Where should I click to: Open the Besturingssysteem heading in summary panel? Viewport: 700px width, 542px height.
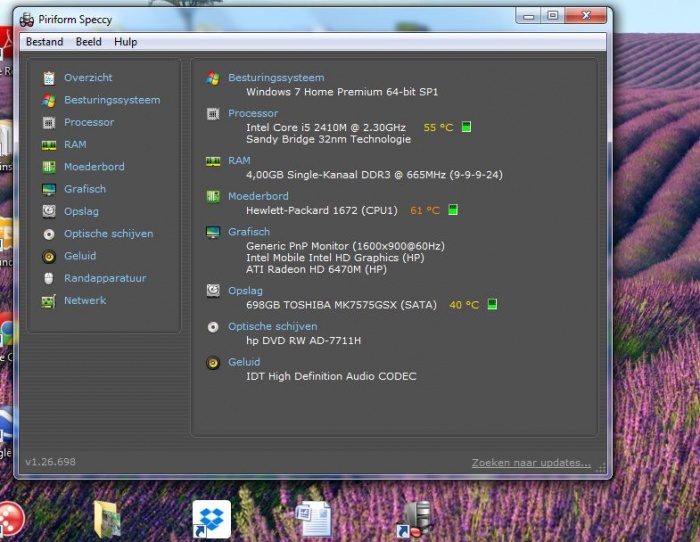point(276,78)
